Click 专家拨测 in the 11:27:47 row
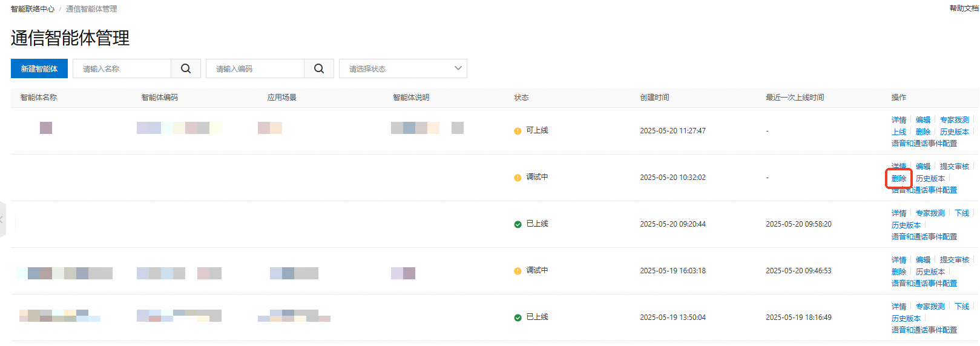The height and width of the screenshot is (346, 980). click(955, 120)
